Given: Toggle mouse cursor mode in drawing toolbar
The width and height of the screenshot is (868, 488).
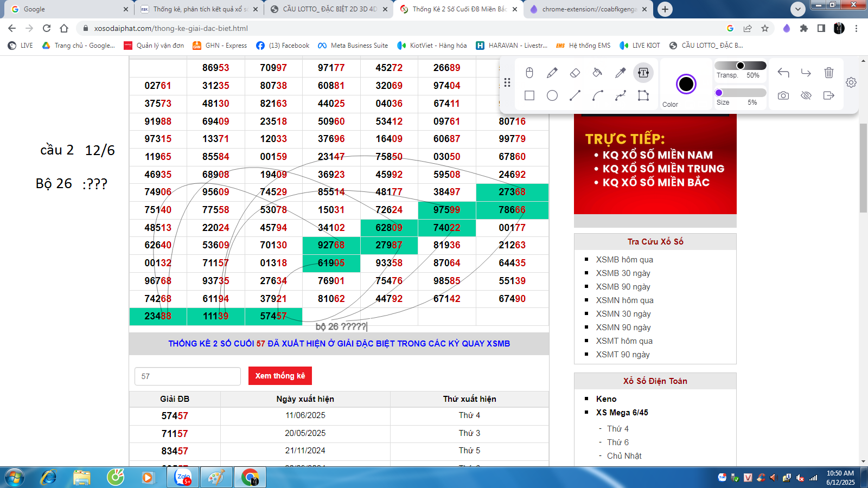Looking at the screenshot, I should [x=529, y=73].
